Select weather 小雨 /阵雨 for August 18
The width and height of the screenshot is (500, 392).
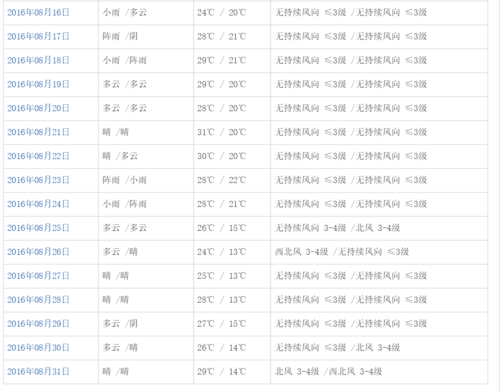click(x=125, y=60)
